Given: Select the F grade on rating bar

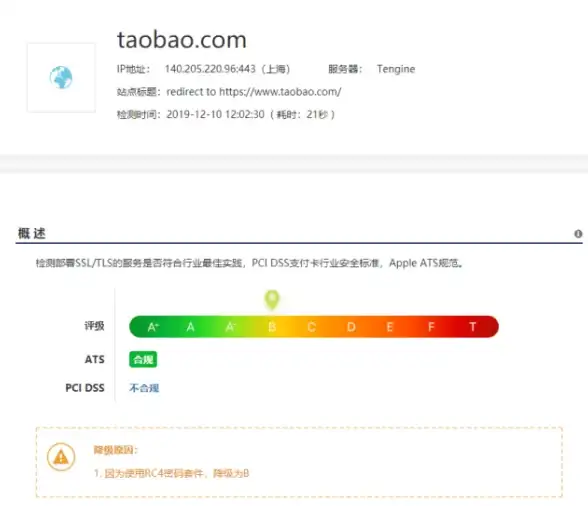Looking at the screenshot, I should 431,327.
